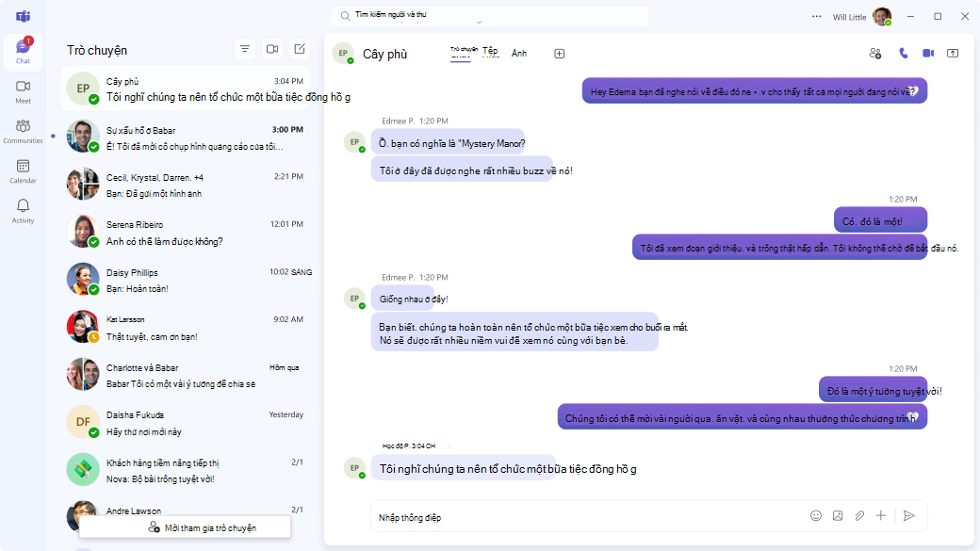
Task: Open the emoji picker in the compose box
Action: coord(816,516)
